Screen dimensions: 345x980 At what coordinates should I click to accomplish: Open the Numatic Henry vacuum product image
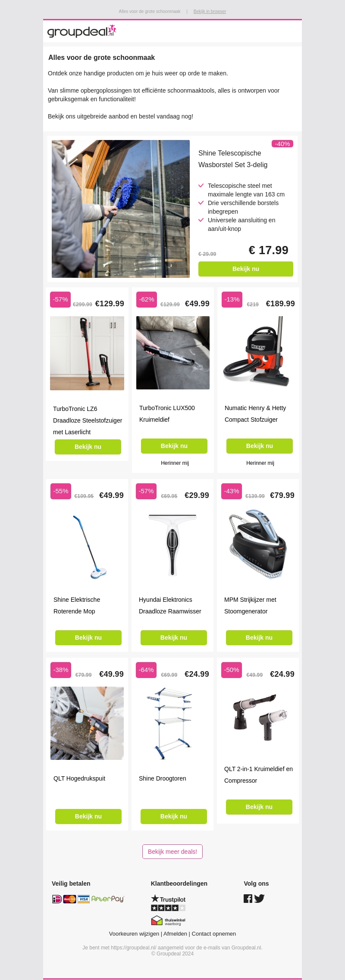(258, 353)
